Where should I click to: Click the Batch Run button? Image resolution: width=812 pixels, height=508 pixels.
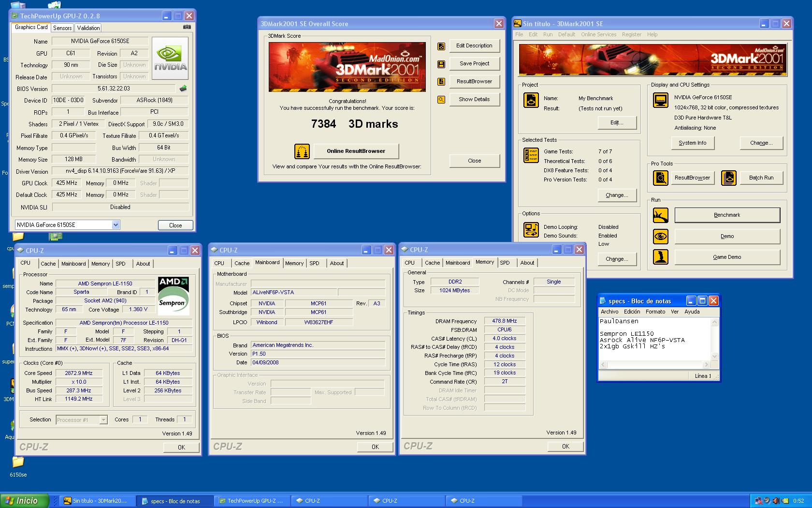[x=761, y=178]
